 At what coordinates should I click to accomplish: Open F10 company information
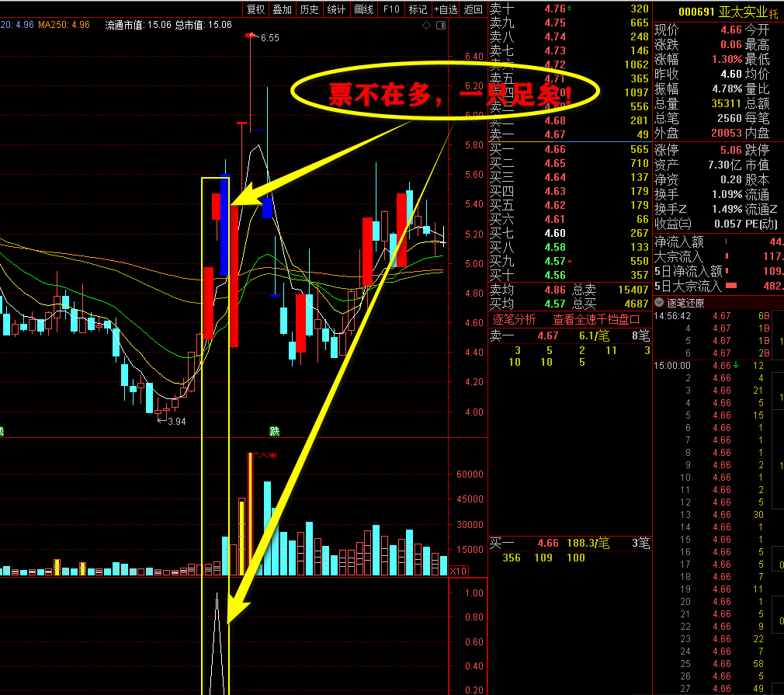tap(391, 9)
